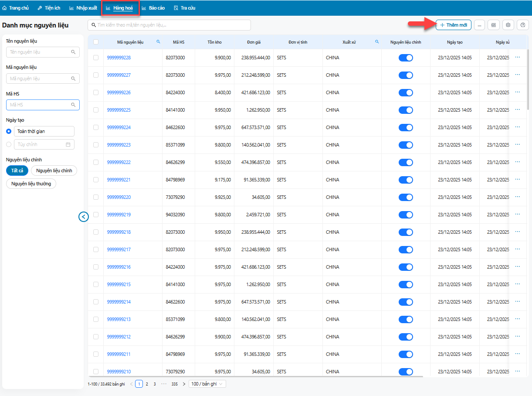
Task: Open material code link 9999999225
Action: pos(119,110)
